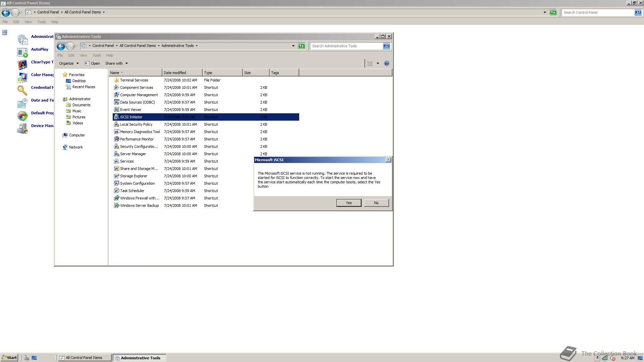Click the Search Control Panel field
644x362 pixels.
598,12
